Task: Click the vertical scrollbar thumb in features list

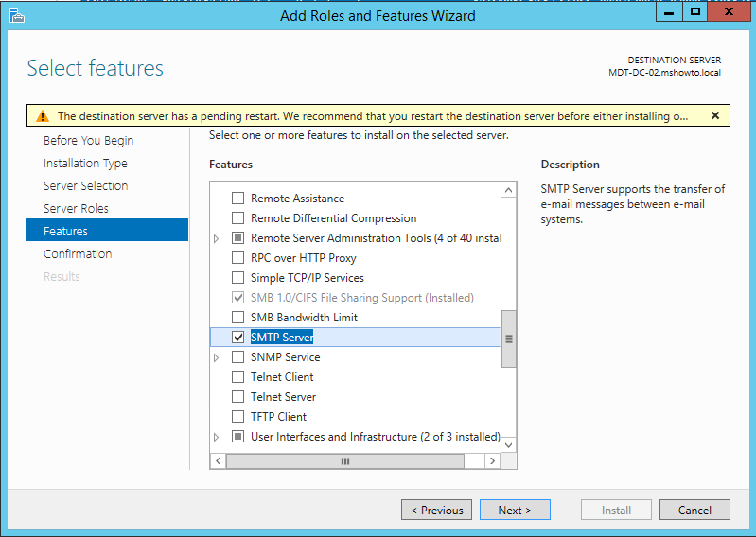Action: tap(508, 338)
